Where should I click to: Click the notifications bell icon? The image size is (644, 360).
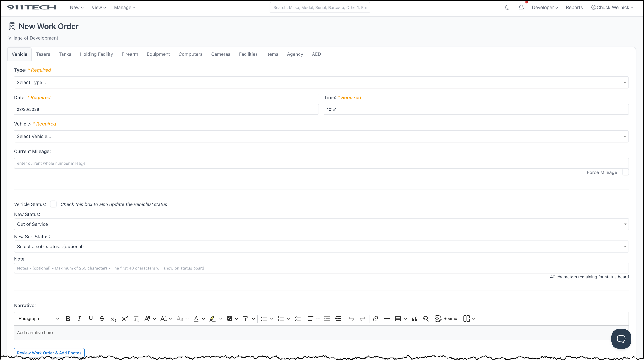pyautogui.click(x=521, y=8)
